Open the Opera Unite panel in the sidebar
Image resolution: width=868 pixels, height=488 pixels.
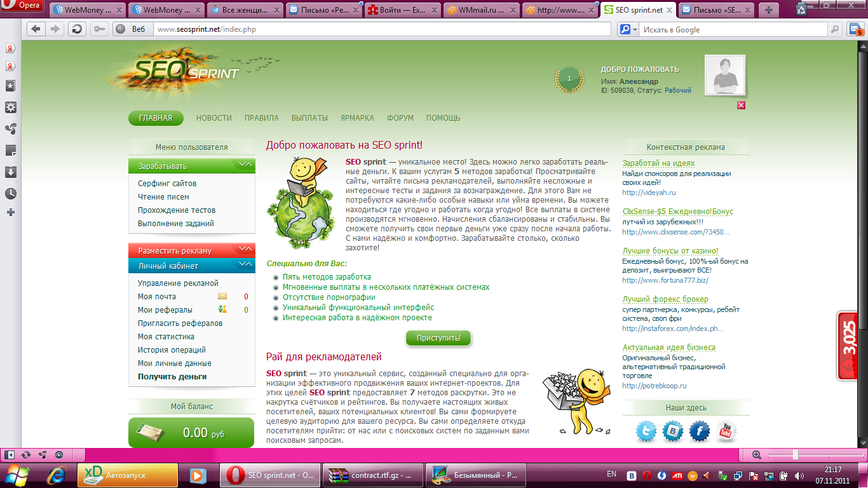[11, 129]
